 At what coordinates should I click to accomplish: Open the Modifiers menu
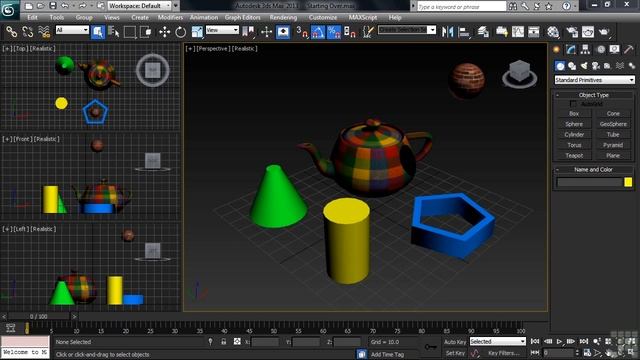[170, 18]
